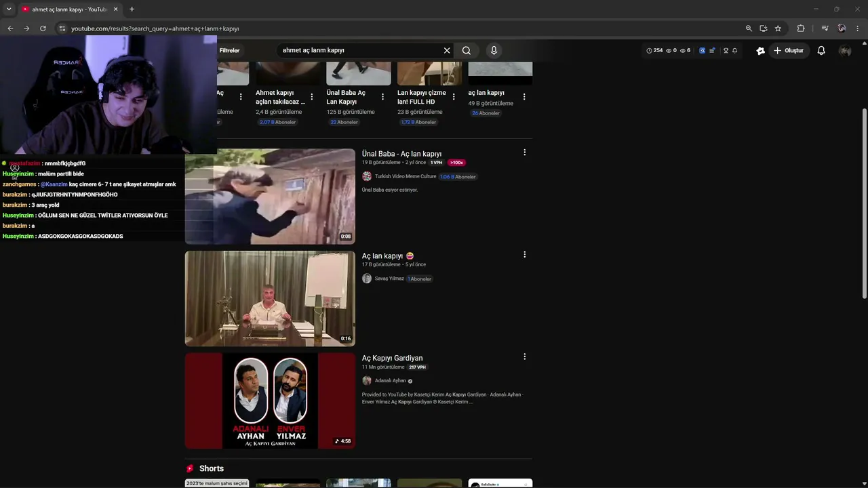Viewport: 868px width, 488px height.
Task: Open options menu for 'Aç lan kapıyı' by Savaş Yılmaz
Action: [524, 254]
